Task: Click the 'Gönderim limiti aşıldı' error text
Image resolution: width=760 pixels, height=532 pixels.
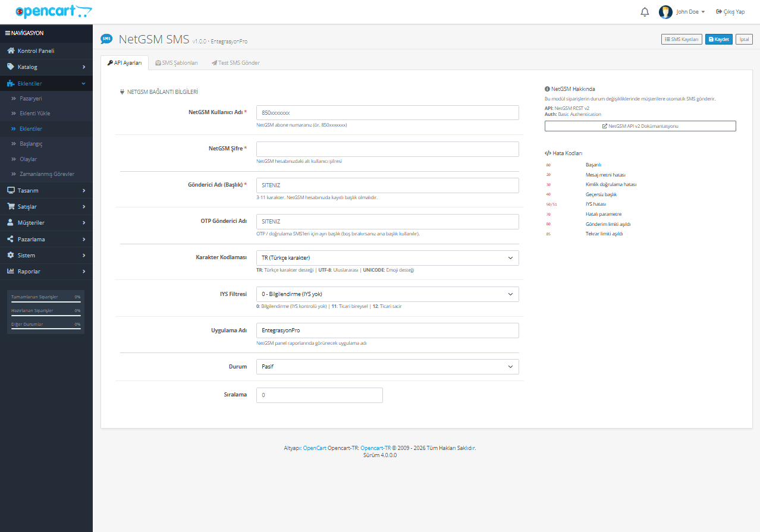Action: 608,224
